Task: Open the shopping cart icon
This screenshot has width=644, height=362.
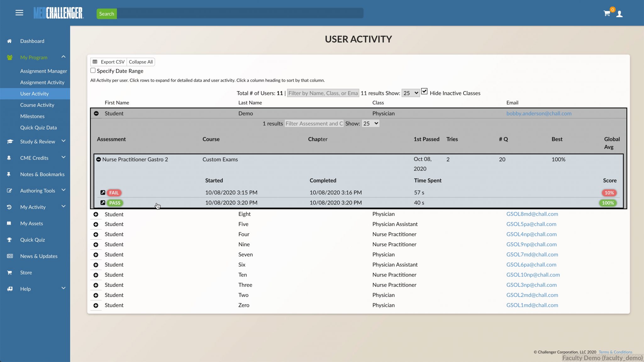Action: (x=607, y=13)
